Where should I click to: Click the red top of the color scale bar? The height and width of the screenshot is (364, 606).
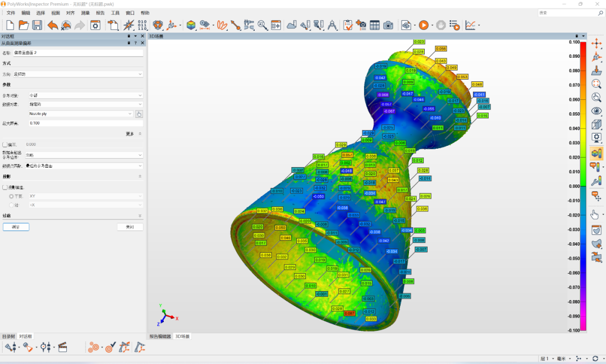pos(583,46)
